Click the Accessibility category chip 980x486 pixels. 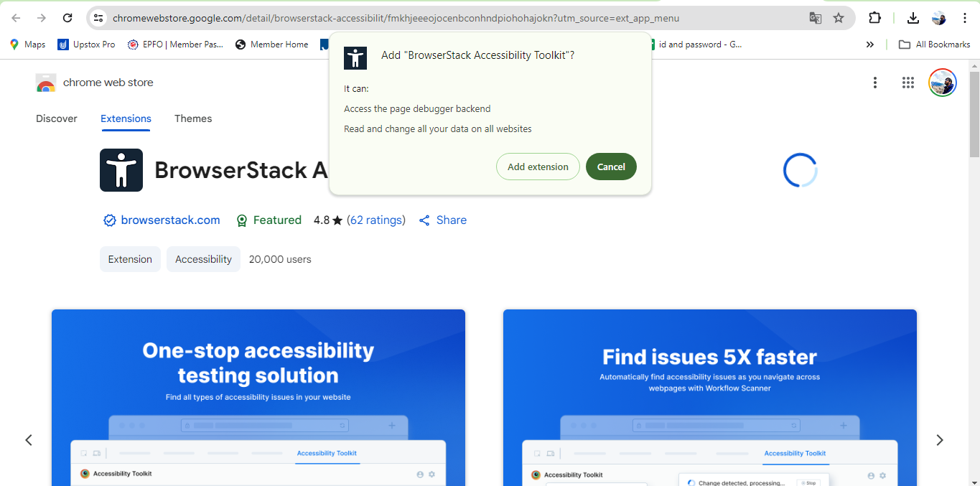pyautogui.click(x=203, y=259)
